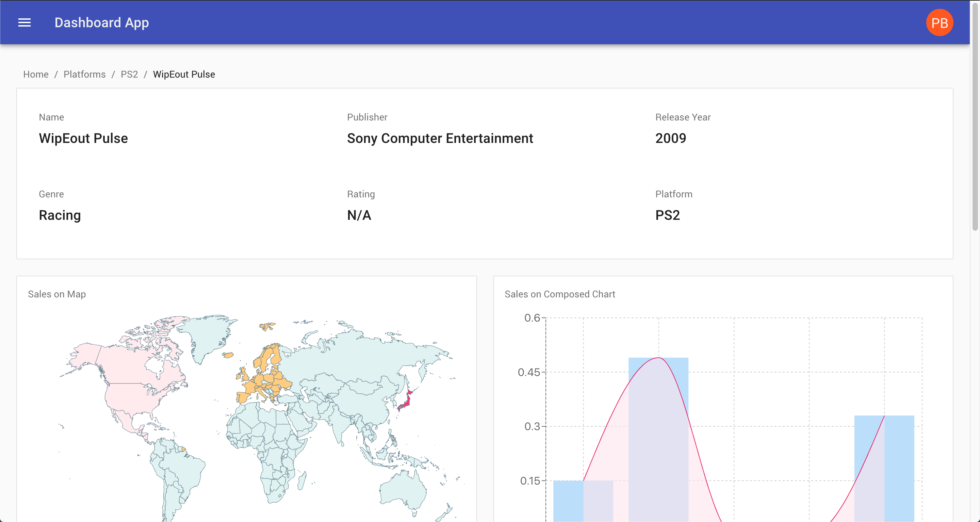Click the Sales on Map card title
980x522 pixels.
pos(58,294)
